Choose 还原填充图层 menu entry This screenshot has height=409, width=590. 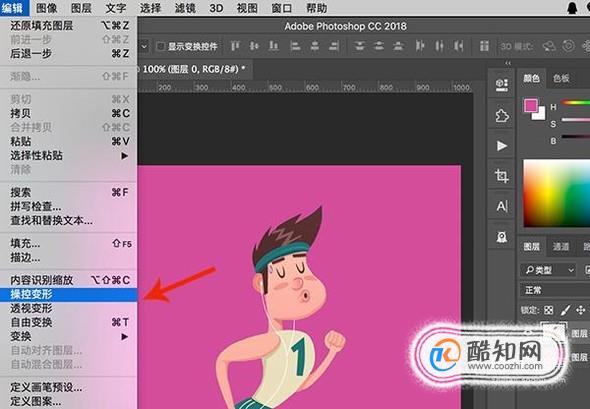point(68,26)
